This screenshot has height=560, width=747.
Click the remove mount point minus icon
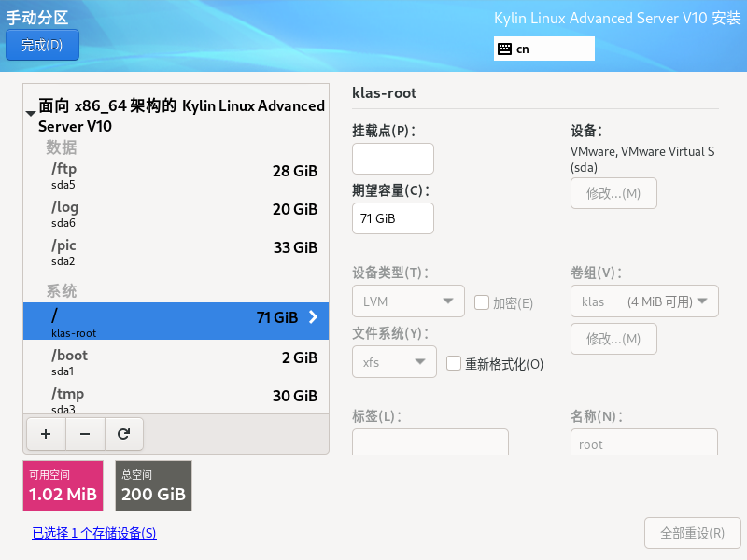85,434
